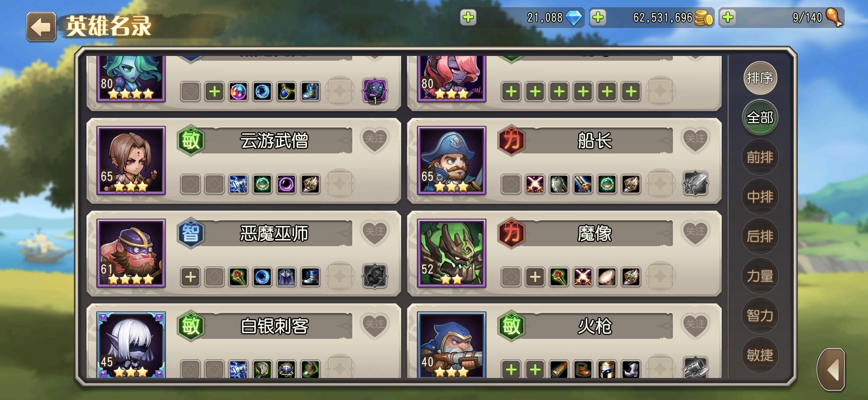
Task: Open the 恶魔巫师 dark pet slot icon
Action: pyautogui.click(x=374, y=276)
